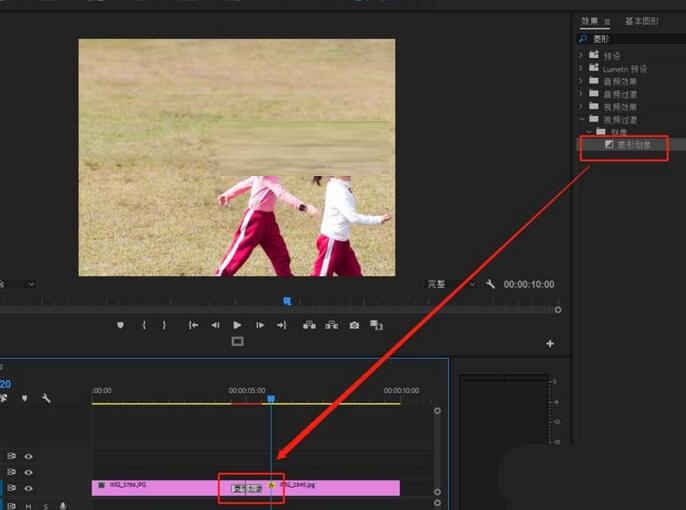The height and width of the screenshot is (510, 686).
Task: Open the 完整 playback resolution dropdown
Action: (x=449, y=284)
